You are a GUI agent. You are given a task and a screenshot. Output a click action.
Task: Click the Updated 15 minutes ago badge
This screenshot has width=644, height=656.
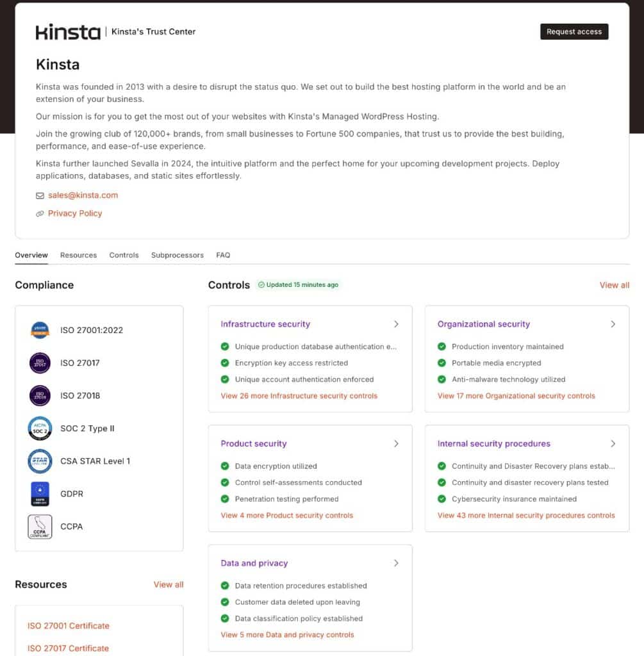[298, 284]
